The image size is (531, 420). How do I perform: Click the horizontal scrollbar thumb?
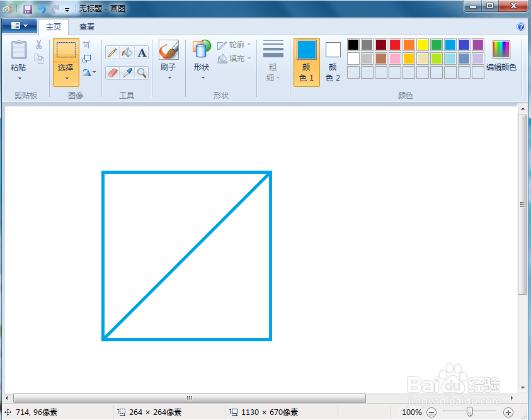coord(190,398)
